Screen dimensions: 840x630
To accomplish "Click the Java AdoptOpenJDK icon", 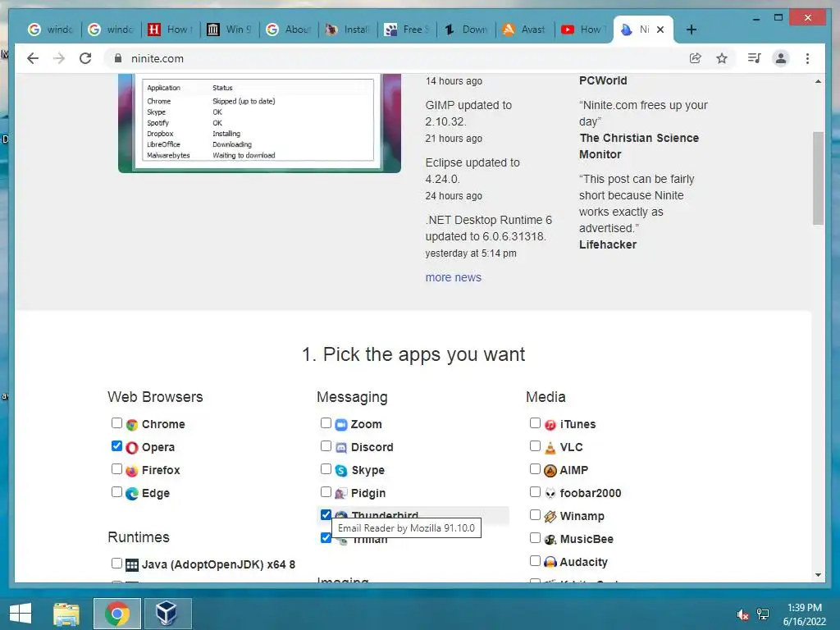I will [132, 565].
